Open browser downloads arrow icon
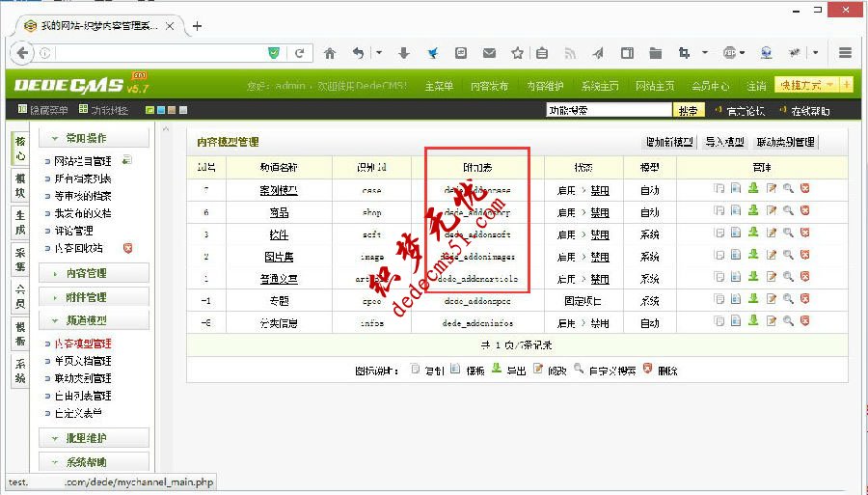 (404, 53)
